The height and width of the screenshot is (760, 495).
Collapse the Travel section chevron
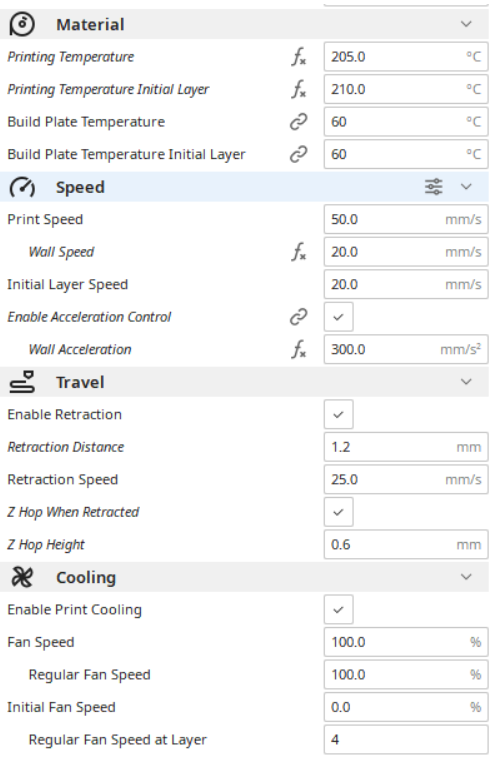click(x=466, y=382)
